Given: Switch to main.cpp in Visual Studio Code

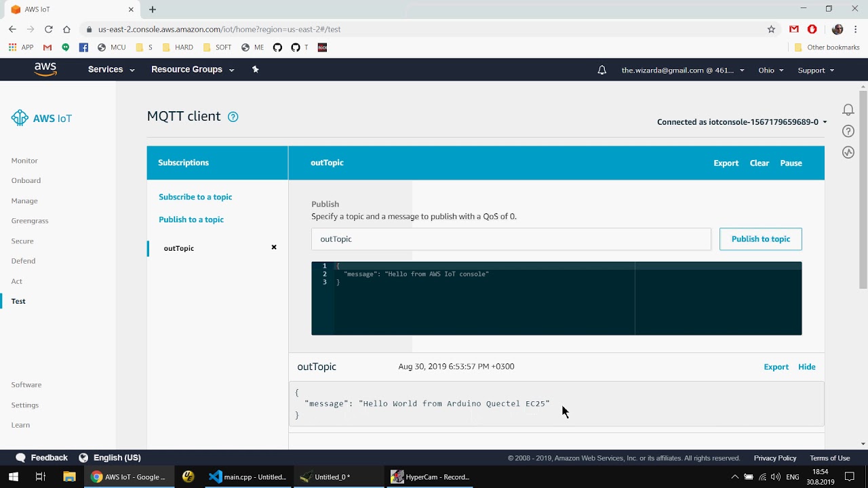Looking at the screenshot, I should point(248,476).
